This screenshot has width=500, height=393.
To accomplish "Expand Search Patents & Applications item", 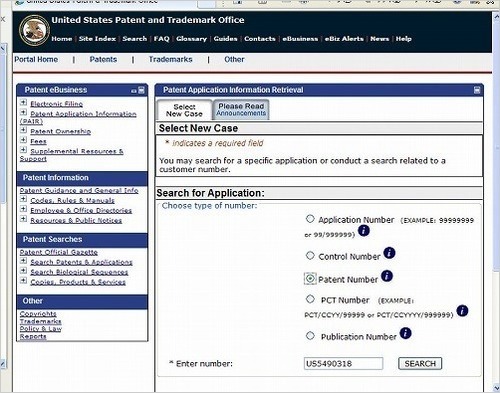I will point(23,261).
